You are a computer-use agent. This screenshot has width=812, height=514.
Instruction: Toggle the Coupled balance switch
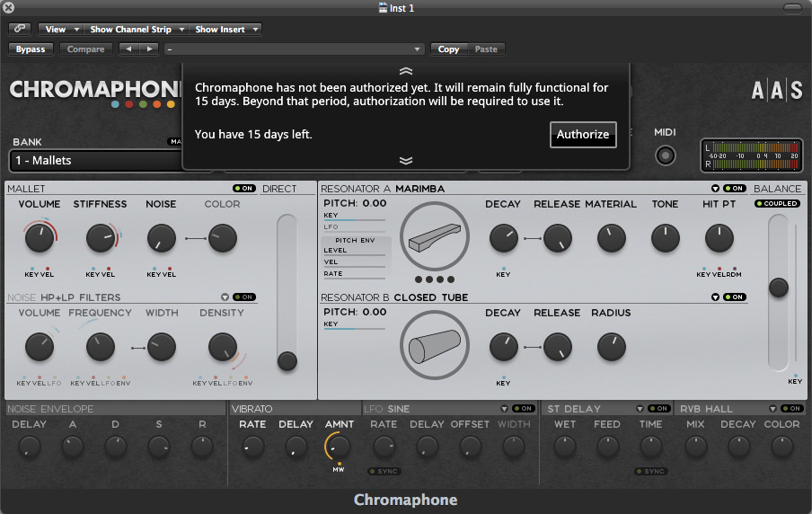tap(777, 204)
